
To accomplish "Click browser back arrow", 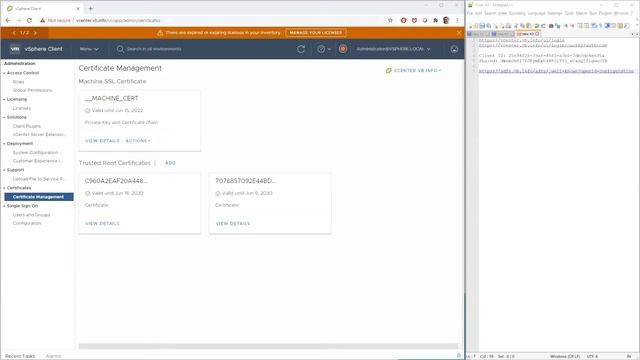I will tap(8, 20).
